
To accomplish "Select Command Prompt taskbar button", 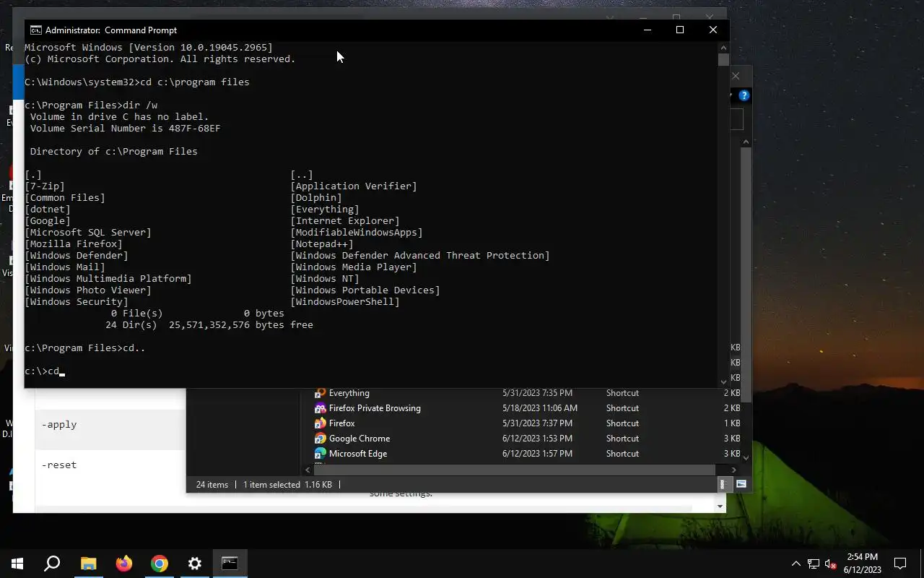I will coord(230,564).
